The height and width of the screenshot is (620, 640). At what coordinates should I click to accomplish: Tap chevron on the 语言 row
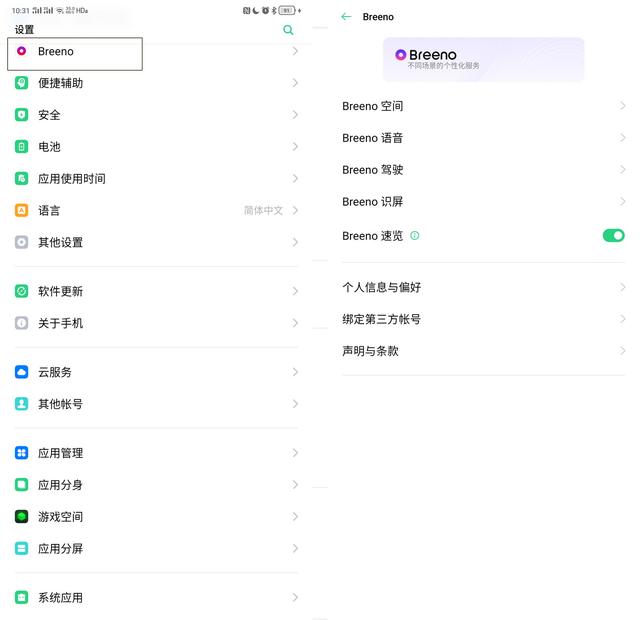295,210
